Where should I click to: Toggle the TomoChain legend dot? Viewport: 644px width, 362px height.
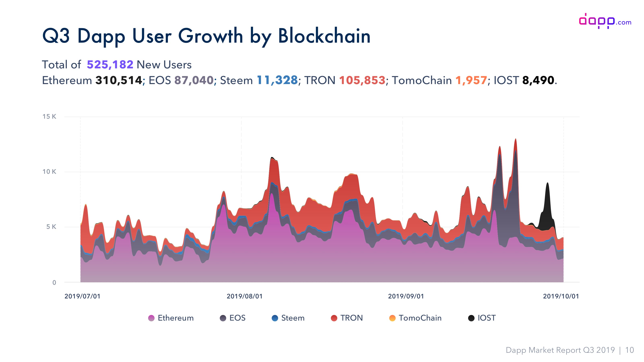pyautogui.click(x=392, y=318)
